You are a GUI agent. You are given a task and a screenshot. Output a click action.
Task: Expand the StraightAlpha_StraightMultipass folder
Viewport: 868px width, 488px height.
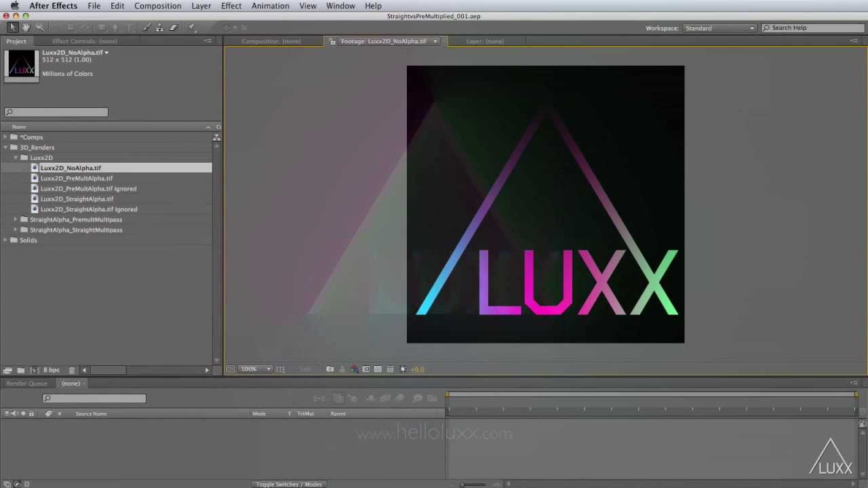16,230
